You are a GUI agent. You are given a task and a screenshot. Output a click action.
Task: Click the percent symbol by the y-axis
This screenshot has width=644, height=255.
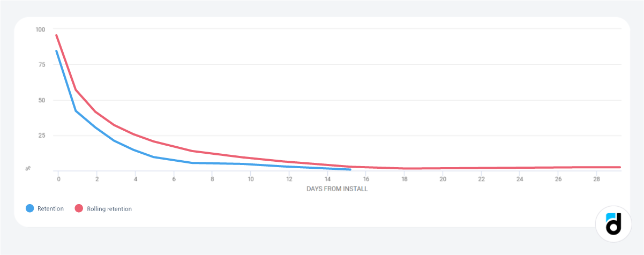click(28, 168)
